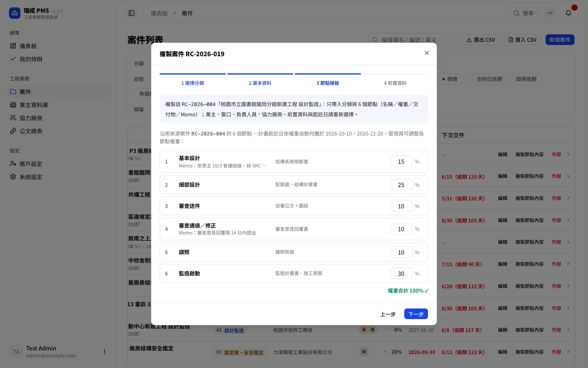
Task: Expand the row due 6/12（逾期 123 天）
Action: click(568, 352)
